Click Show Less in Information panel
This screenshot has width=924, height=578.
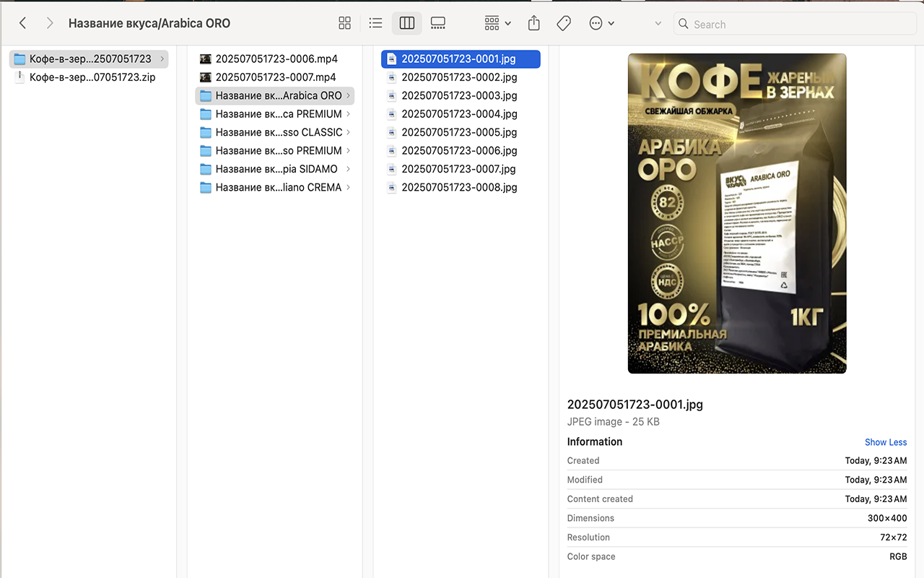(886, 441)
